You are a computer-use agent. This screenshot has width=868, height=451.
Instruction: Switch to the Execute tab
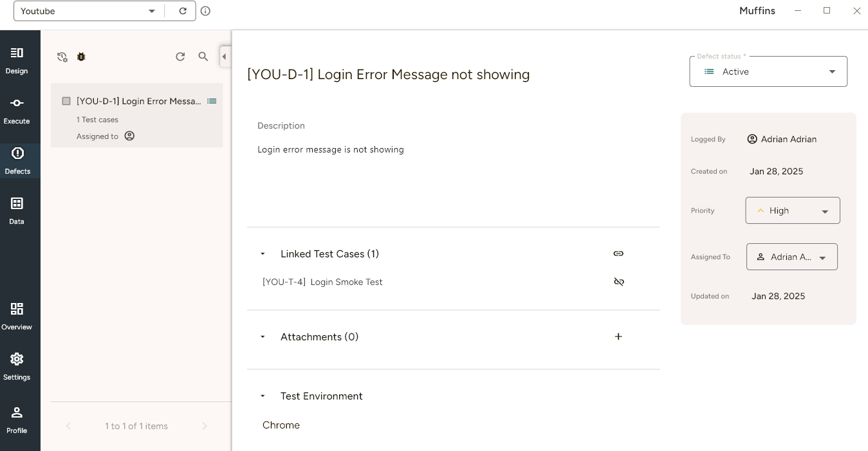point(17,111)
